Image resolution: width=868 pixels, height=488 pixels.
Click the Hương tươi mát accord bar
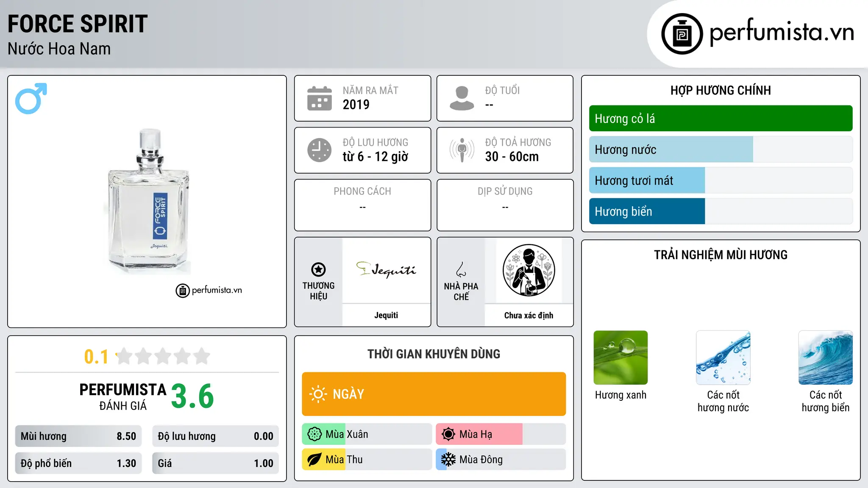[721, 180]
